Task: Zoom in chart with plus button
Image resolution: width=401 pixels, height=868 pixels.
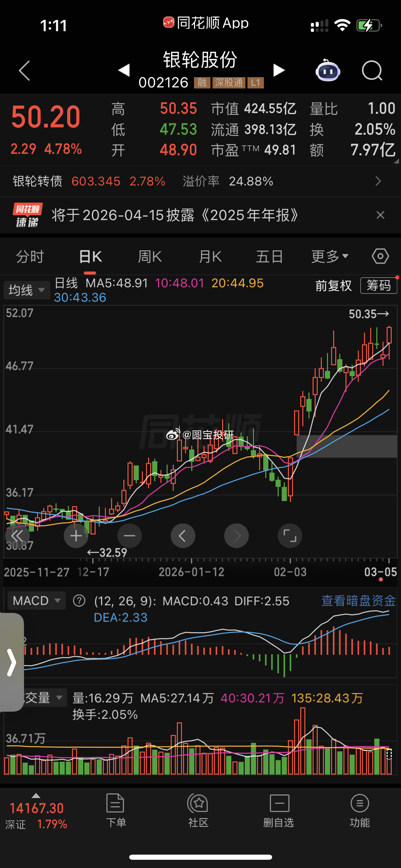Action: (x=76, y=536)
